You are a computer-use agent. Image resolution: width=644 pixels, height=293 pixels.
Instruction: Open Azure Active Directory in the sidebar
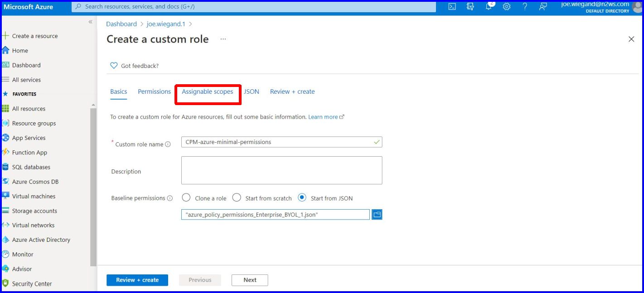pos(41,240)
